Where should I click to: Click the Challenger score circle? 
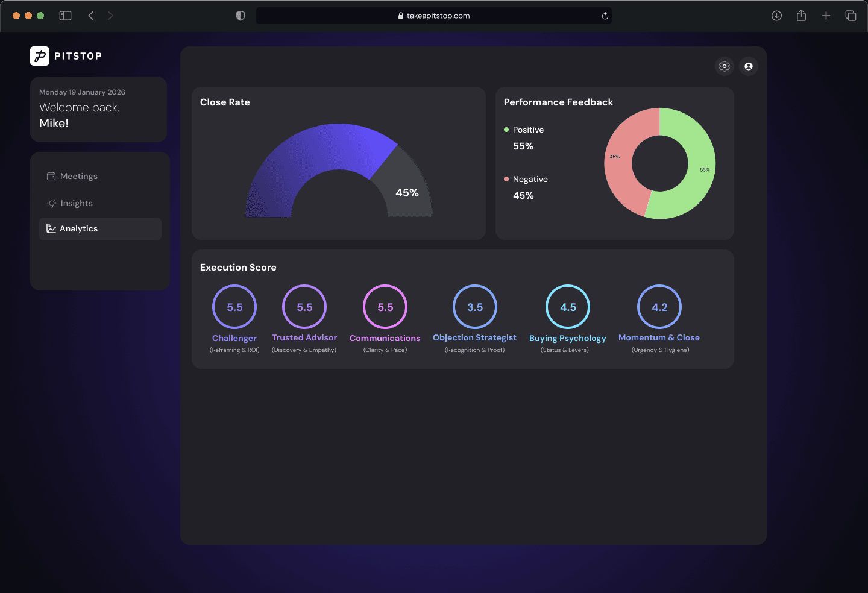pos(234,306)
